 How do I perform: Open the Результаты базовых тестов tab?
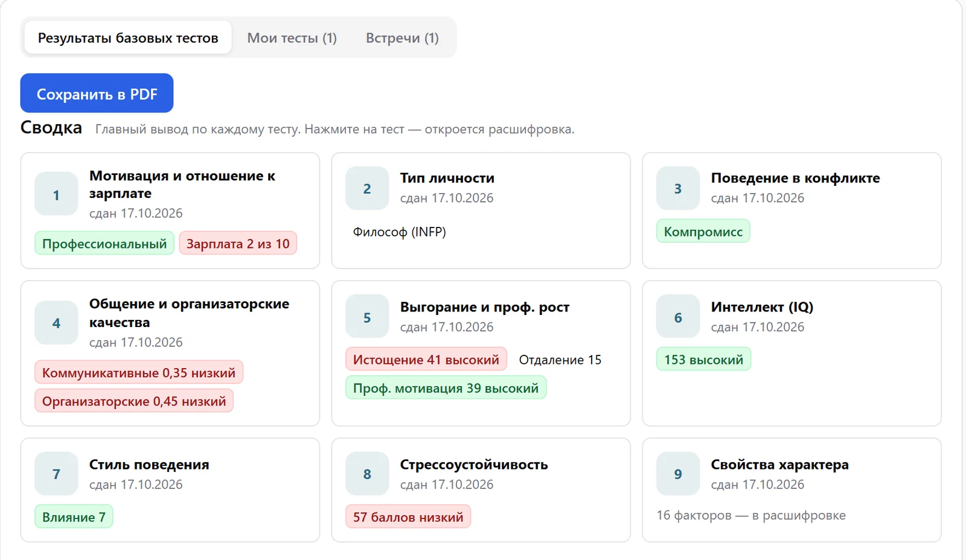click(128, 37)
